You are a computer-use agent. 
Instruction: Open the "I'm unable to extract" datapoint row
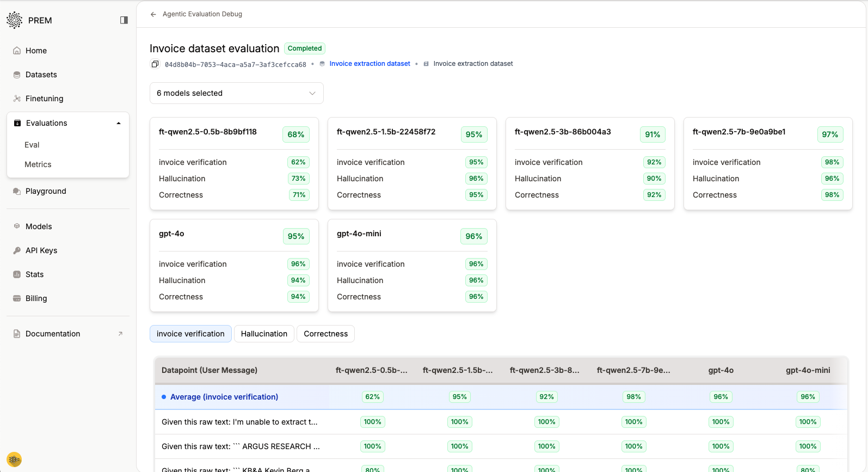point(501,422)
